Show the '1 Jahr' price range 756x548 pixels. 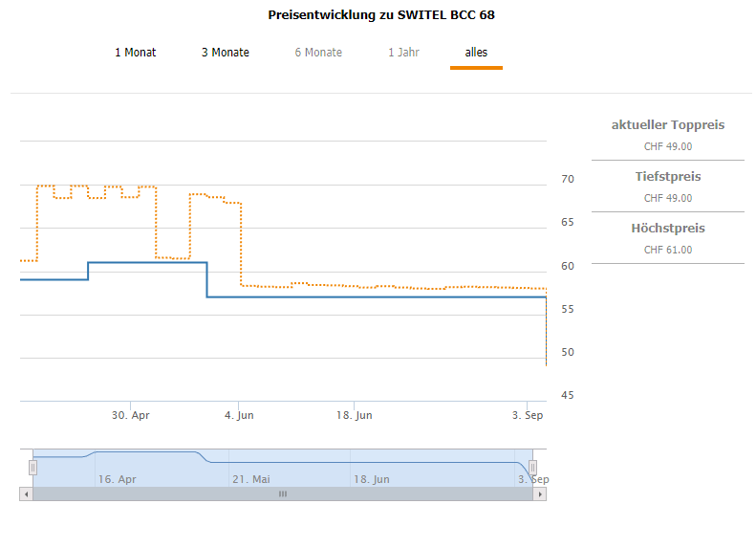(403, 53)
